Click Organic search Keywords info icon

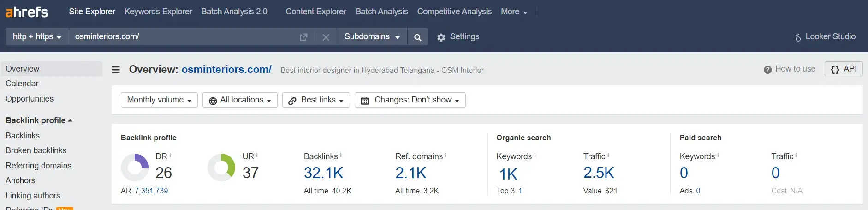coord(535,155)
